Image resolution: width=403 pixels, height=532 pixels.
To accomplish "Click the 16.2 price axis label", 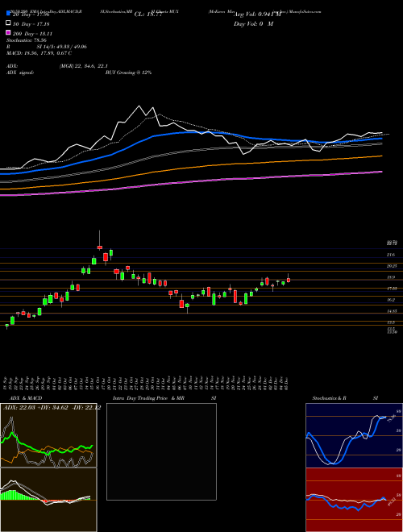I will click(x=391, y=300).
